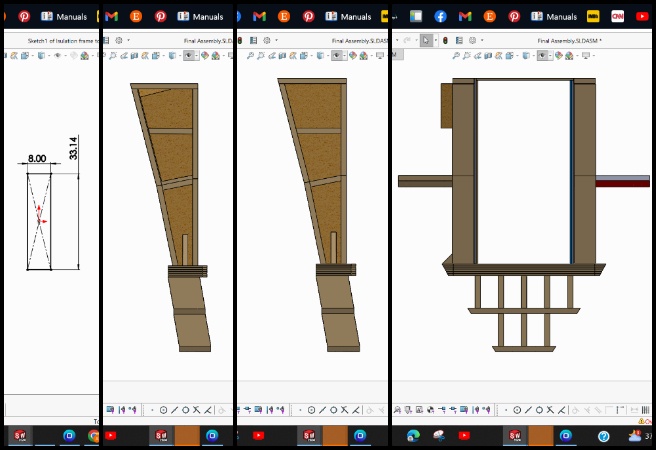Open the Facebook bookmark
This screenshot has width=656, height=450.
pyautogui.click(x=440, y=16)
